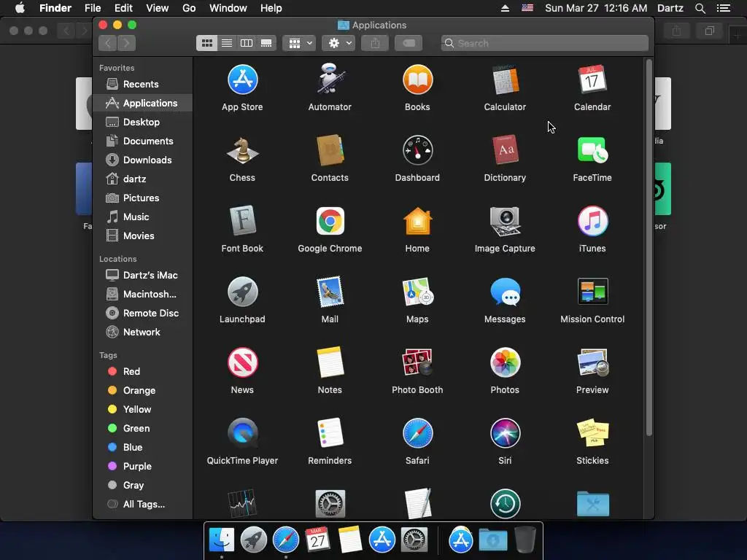Select the Preview app icon
The width and height of the screenshot is (747, 560).
tap(592, 362)
